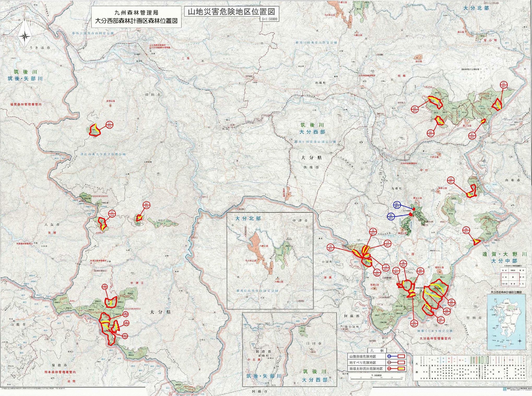Select hazard marker 06/461

(x=447, y=311)
